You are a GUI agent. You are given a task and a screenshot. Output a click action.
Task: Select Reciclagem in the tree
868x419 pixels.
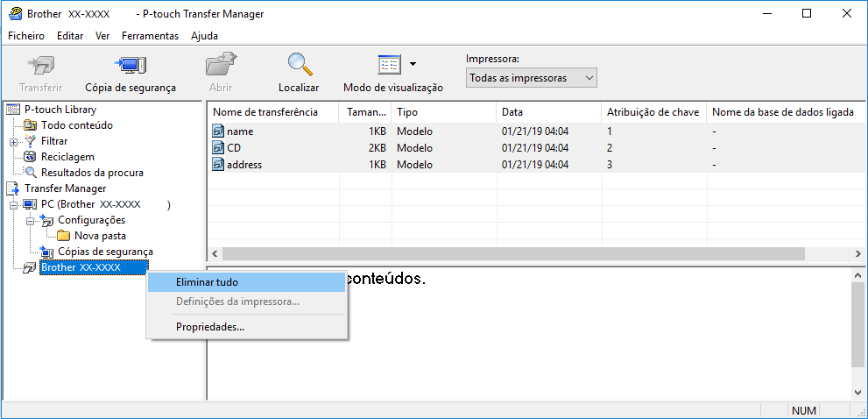point(67,157)
